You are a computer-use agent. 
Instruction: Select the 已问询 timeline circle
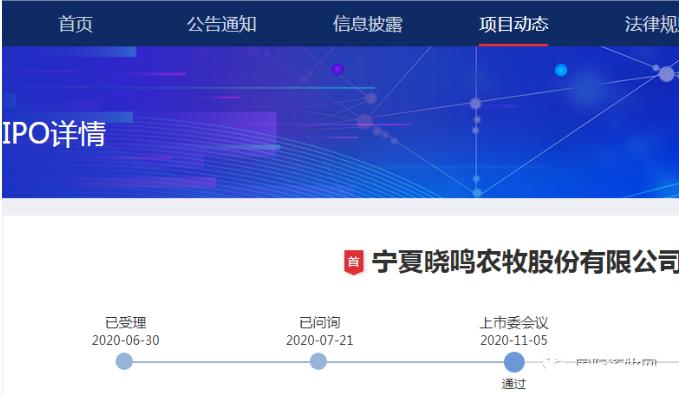(x=318, y=361)
